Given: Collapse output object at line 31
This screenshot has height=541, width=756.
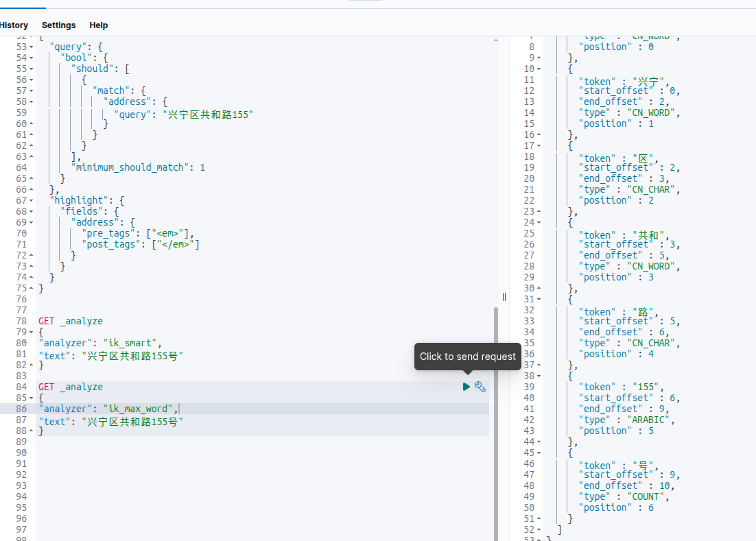Looking at the screenshot, I should click(x=539, y=300).
